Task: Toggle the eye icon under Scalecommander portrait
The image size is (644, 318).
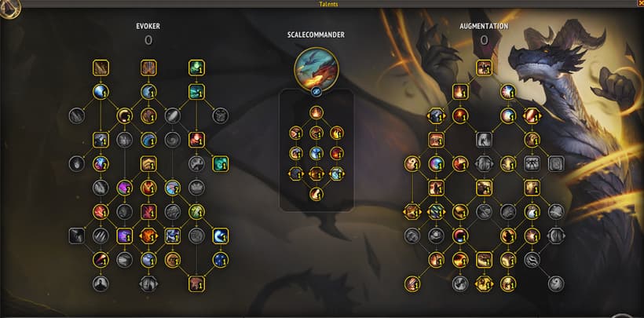Action: 317,93
